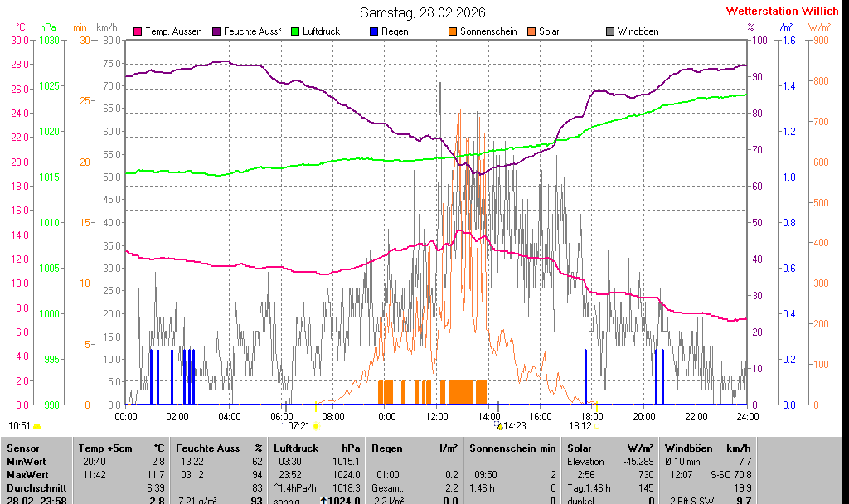Screen dimensions: 849x504
Task: Click the Windböen km/h table header
Action: tap(708, 448)
